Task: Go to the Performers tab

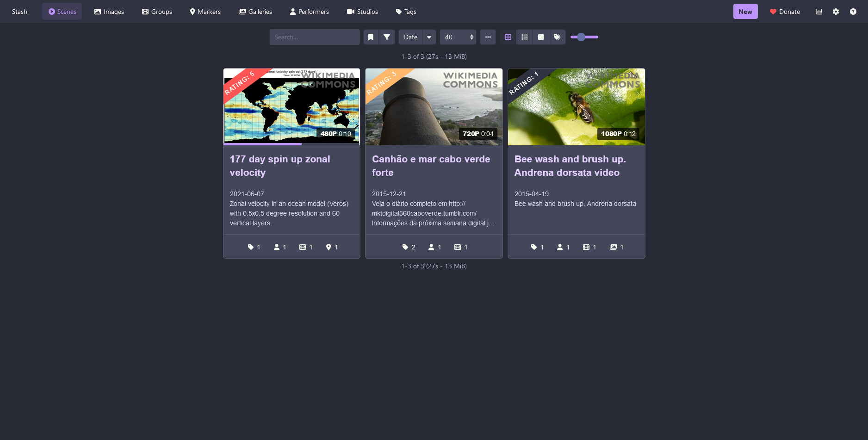Action: pos(309,12)
